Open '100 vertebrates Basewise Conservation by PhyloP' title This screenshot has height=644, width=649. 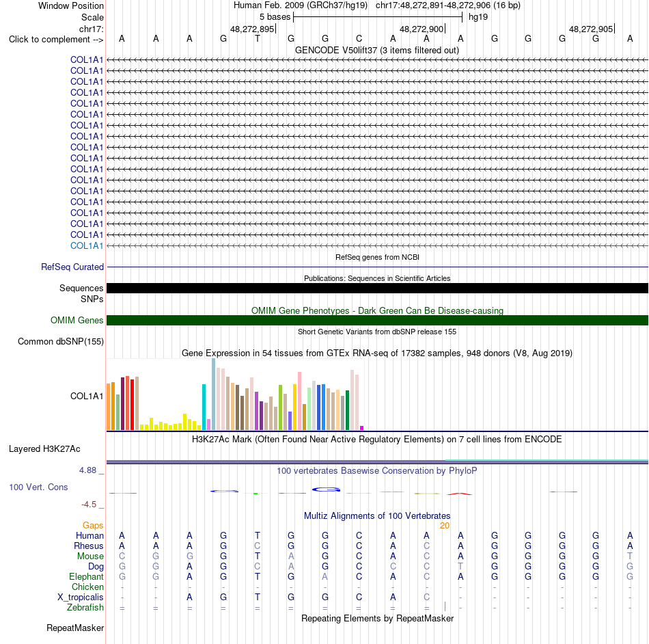pyautogui.click(x=377, y=471)
